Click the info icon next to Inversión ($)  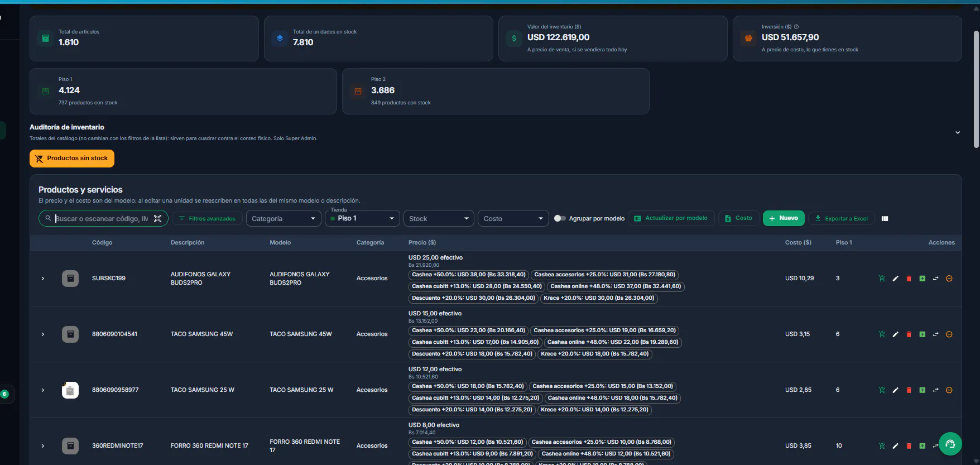(x=796, y=27)
